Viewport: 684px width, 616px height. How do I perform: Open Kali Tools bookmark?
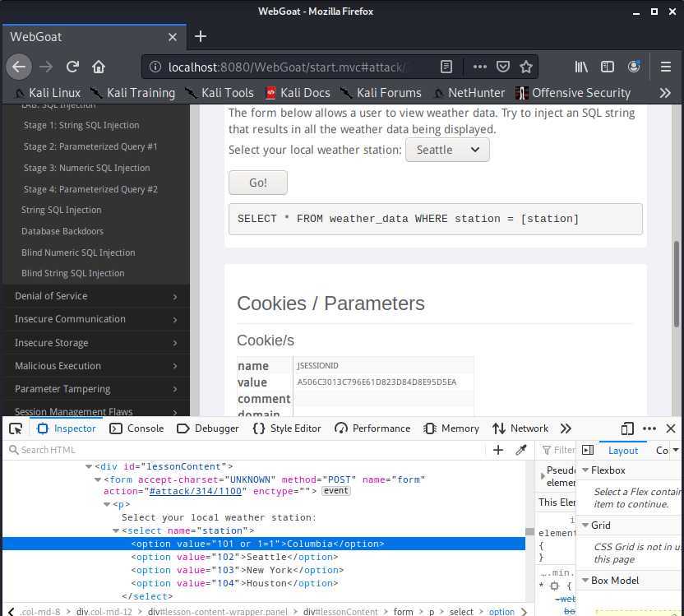click(220, 93)
